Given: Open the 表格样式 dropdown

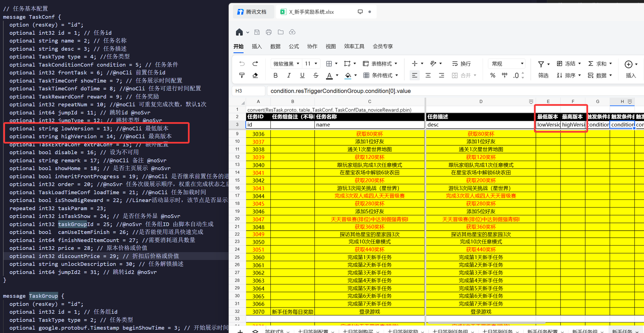Looking at the screenshot, I should [x=380, y=64].
